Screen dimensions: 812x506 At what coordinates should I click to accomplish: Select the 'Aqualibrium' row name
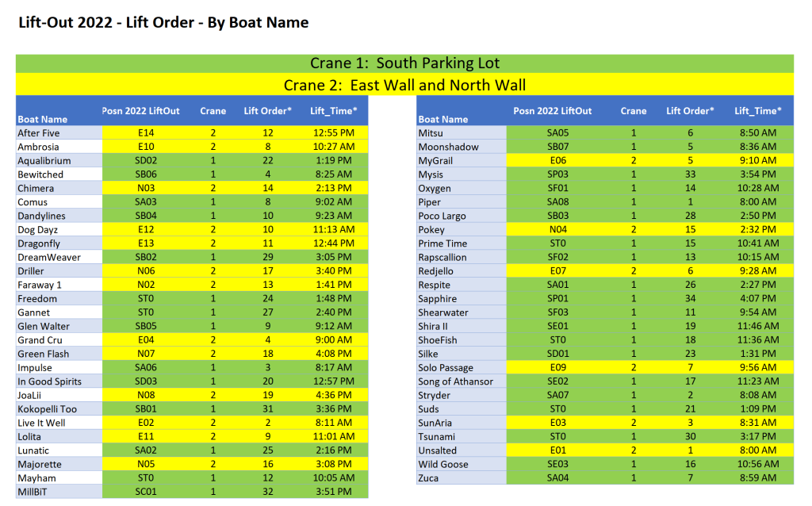click(44, 161)
